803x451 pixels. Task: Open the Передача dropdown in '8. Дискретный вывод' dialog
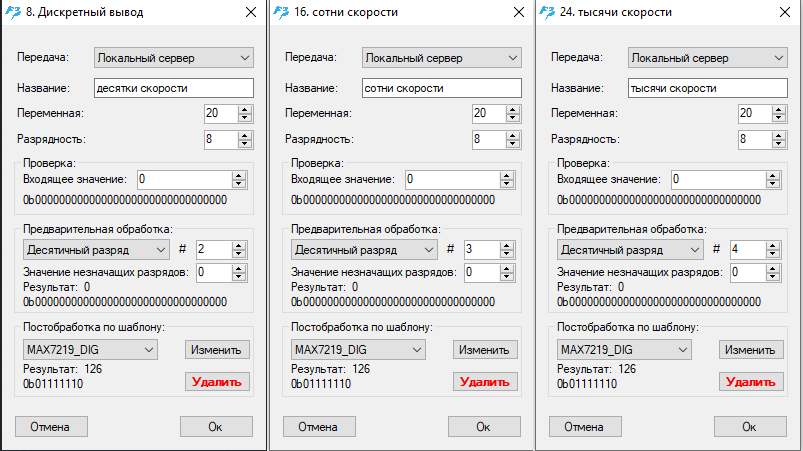pos(174,58)
